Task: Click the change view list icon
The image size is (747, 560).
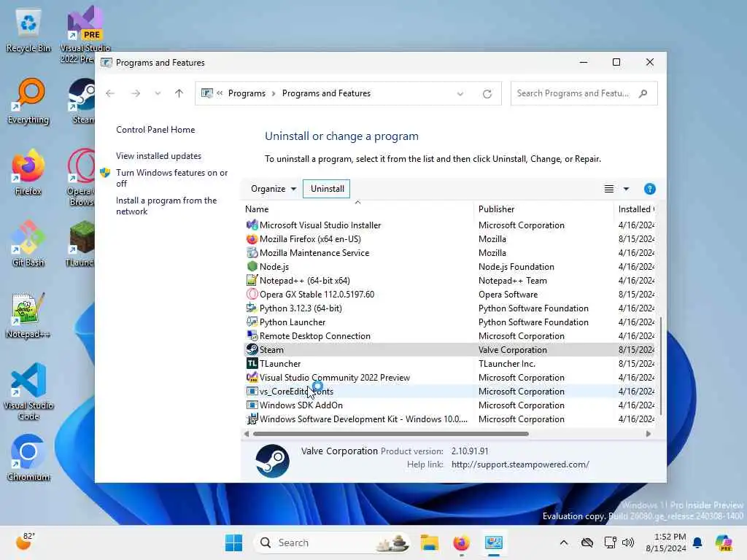Action: 609,189
